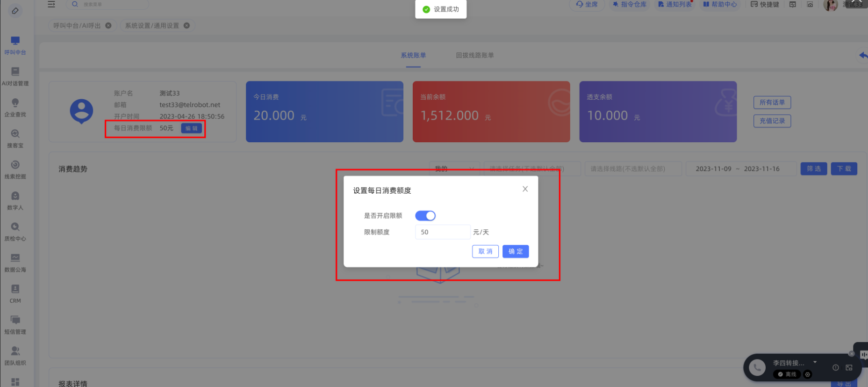Switch to the 回拨线路账单 tab

pyautogui.click(x=474, y=55)
